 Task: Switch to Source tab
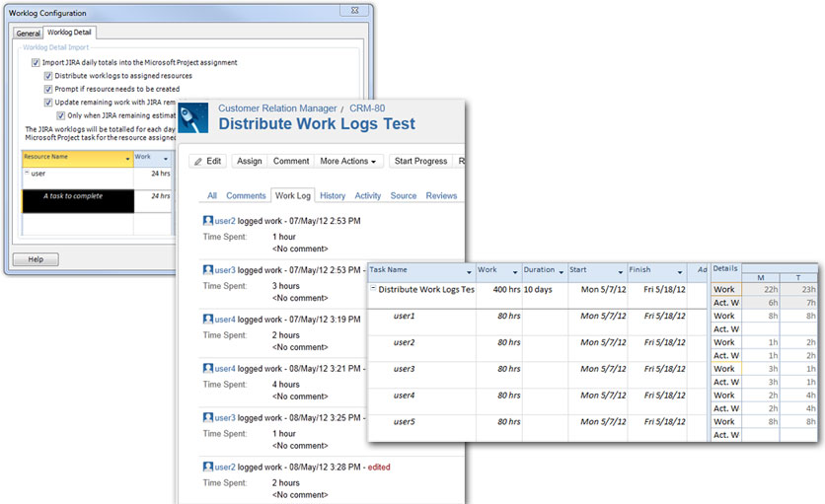pyautogui.click(x=404, y=195)
